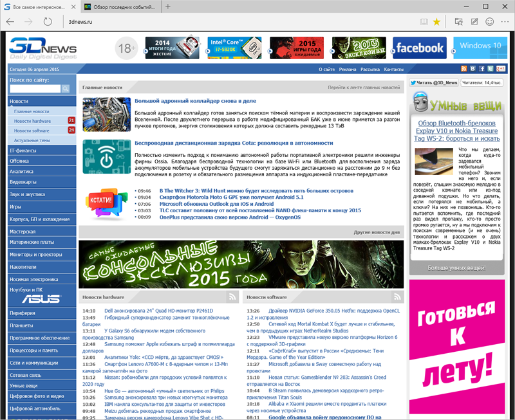
Task: Click the site search input field
Action: (x=35, y=89)
